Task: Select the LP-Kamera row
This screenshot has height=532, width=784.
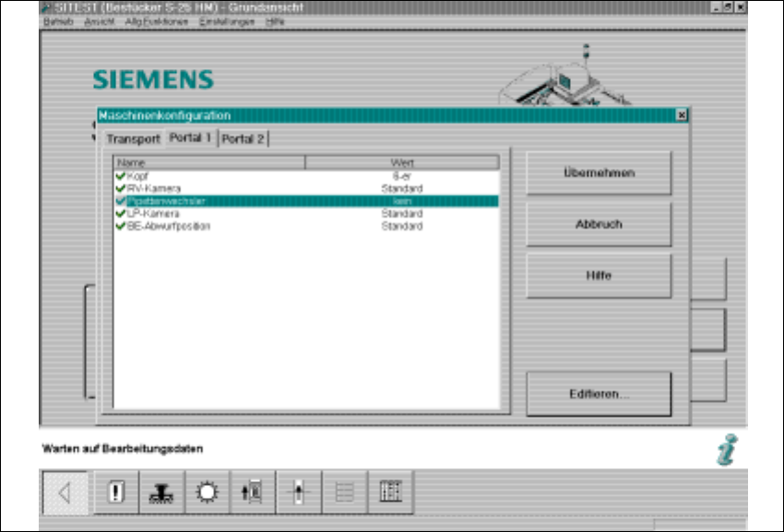Action: tap(306, 214)
